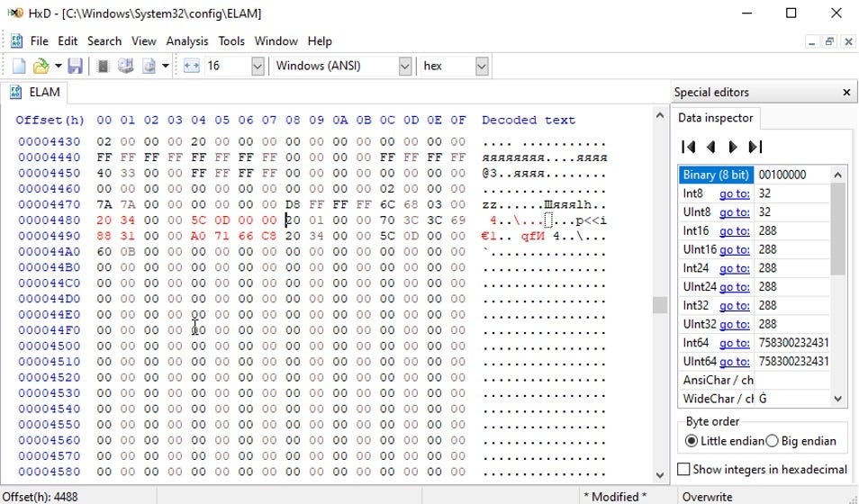859x504 pixels.
Task: Expand the disk image dropdown arrow
Action: 165,67
